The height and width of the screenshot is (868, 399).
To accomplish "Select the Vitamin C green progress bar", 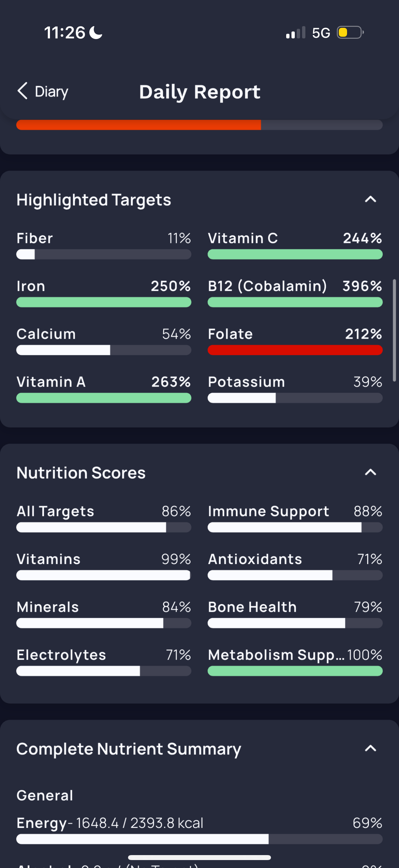I will tap(295, 254).
